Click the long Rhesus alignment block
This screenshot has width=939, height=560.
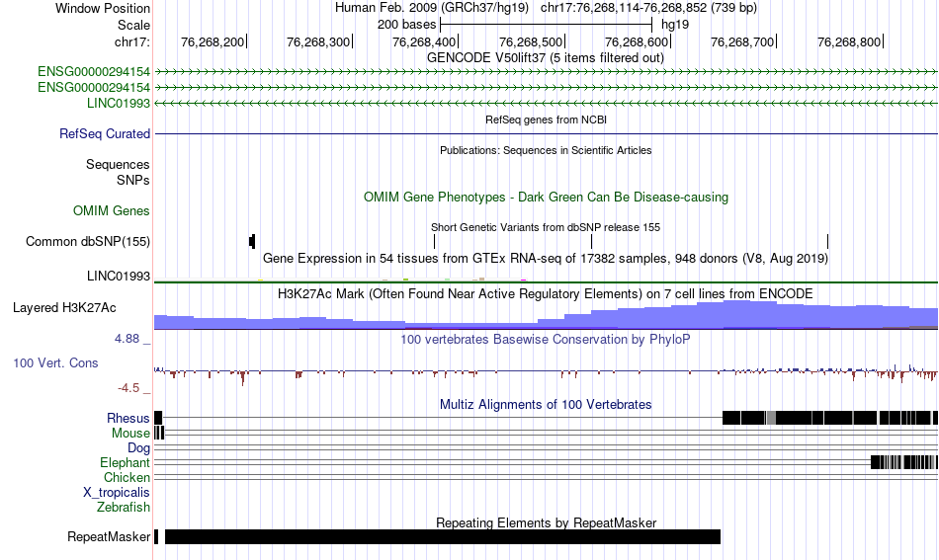coord(830,418)
